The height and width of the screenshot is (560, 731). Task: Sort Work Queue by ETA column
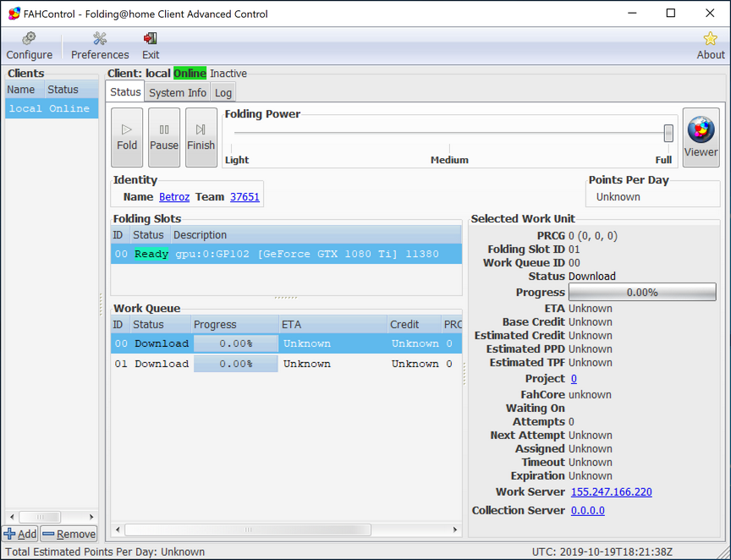click(333, 325)
